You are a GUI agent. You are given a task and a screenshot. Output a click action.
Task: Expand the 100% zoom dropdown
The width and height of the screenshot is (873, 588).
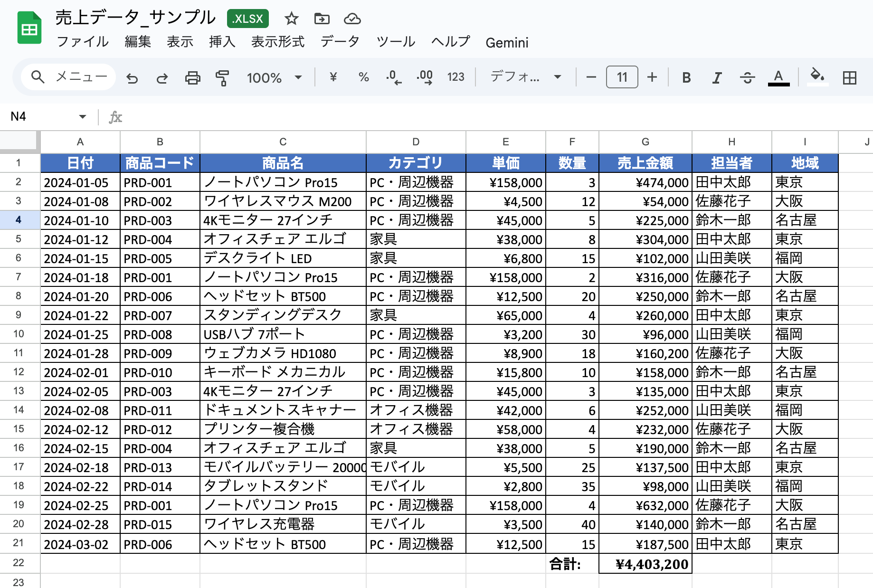click(x=275, y=77)
